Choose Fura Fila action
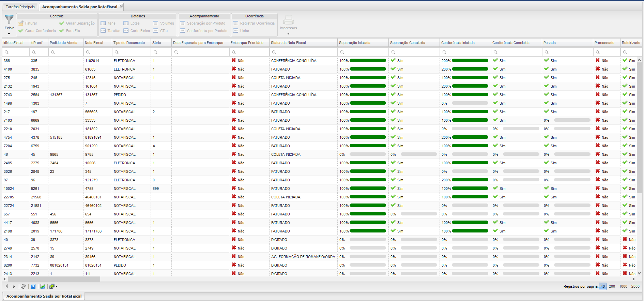This screenshot has width=644, height=301. coord(70,31)
